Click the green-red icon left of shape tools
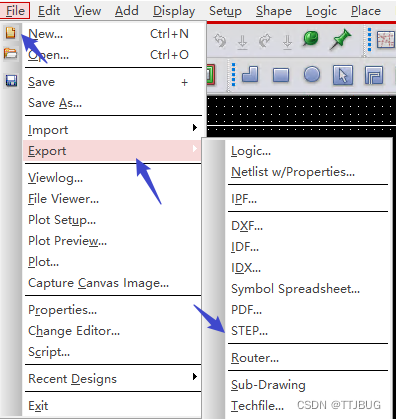 211,74
